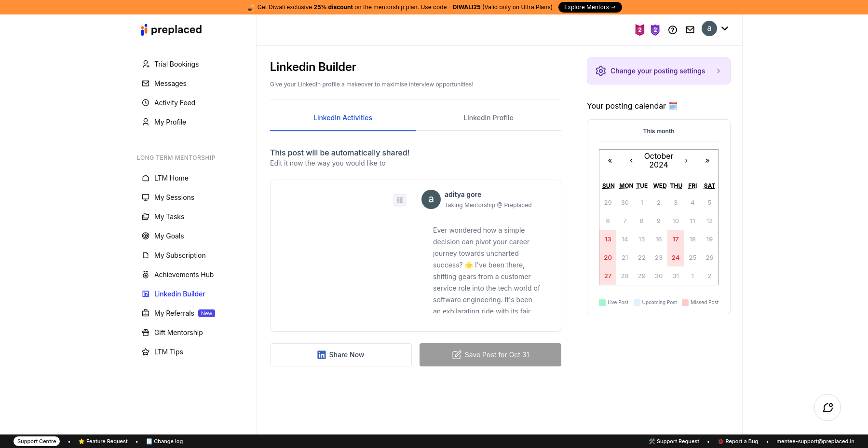Click into the post text editor
Screen dimensions: 868x448
(x=486, y=270)
